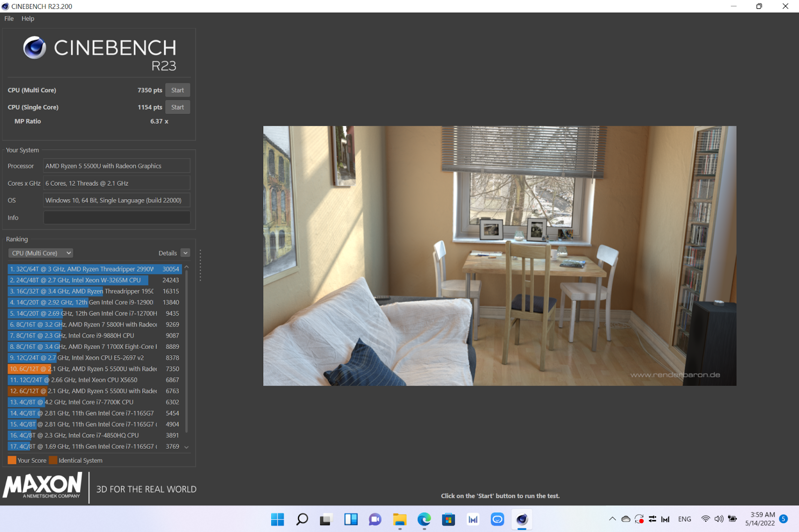Click the OneDrive cloud tray icon
The width and height of the screenshot is (799, 532).
[x=626, y=519]
